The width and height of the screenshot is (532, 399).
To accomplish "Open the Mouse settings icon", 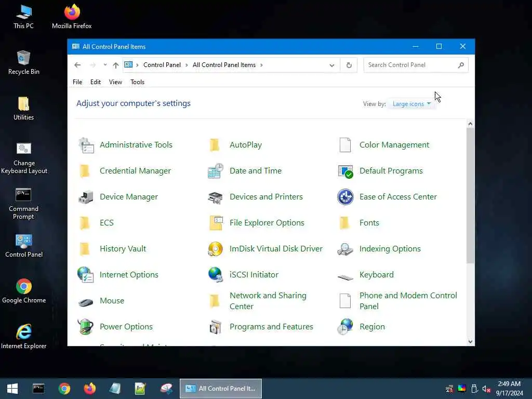I will 86,302.
